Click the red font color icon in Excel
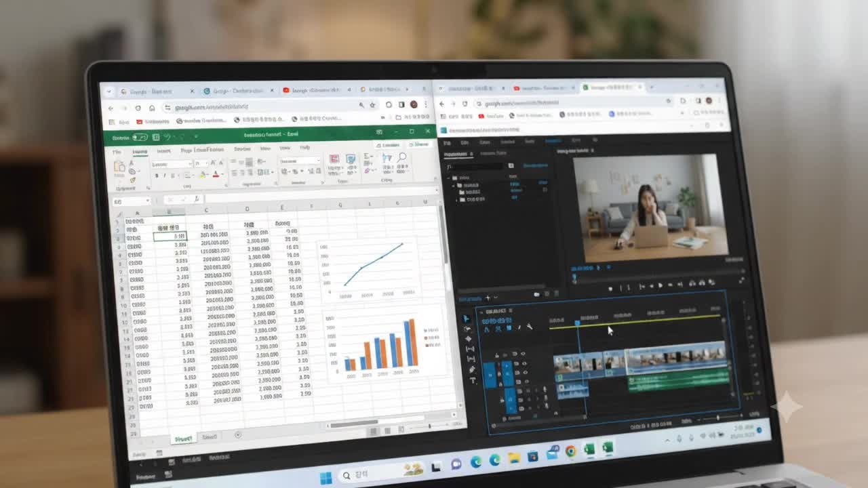Image resolution: width=868 pixels, height=488 pixels. coord(216,175)
